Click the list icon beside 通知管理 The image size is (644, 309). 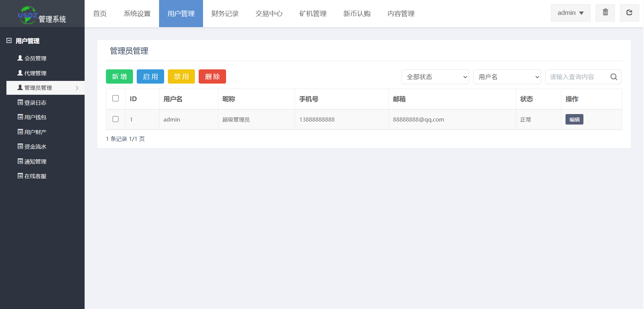click(x=20, y=161)
